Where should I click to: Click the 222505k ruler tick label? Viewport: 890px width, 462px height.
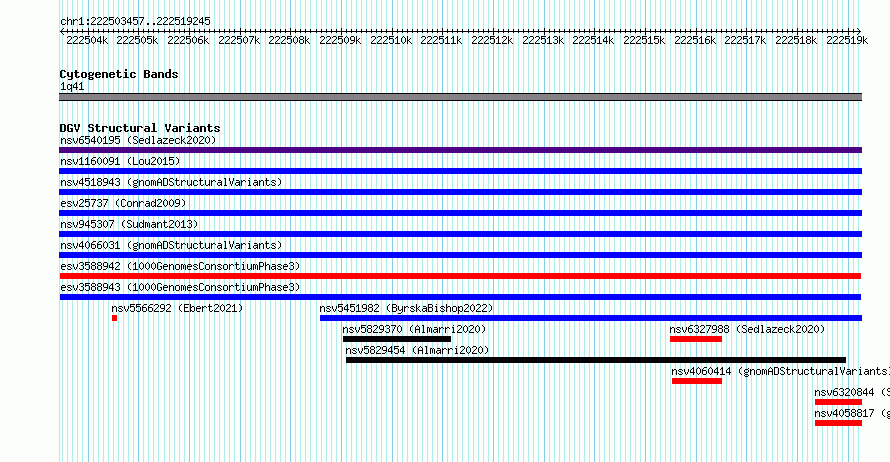[137, 40]
